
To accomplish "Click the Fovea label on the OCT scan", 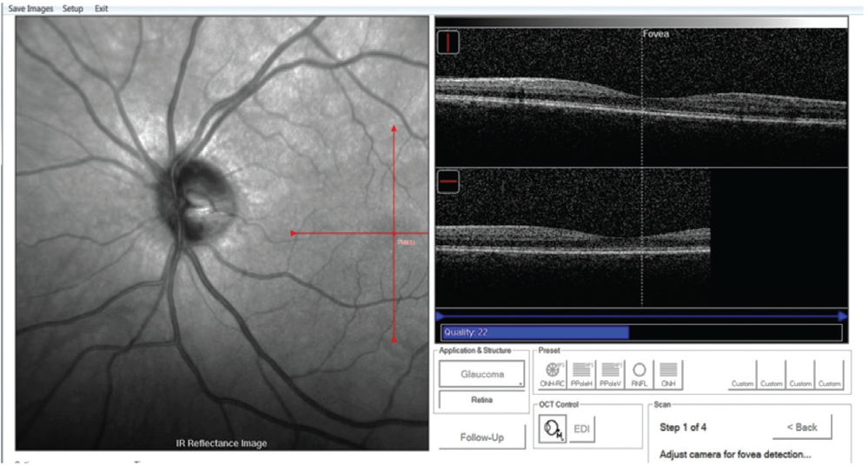I will click(656, 34).
